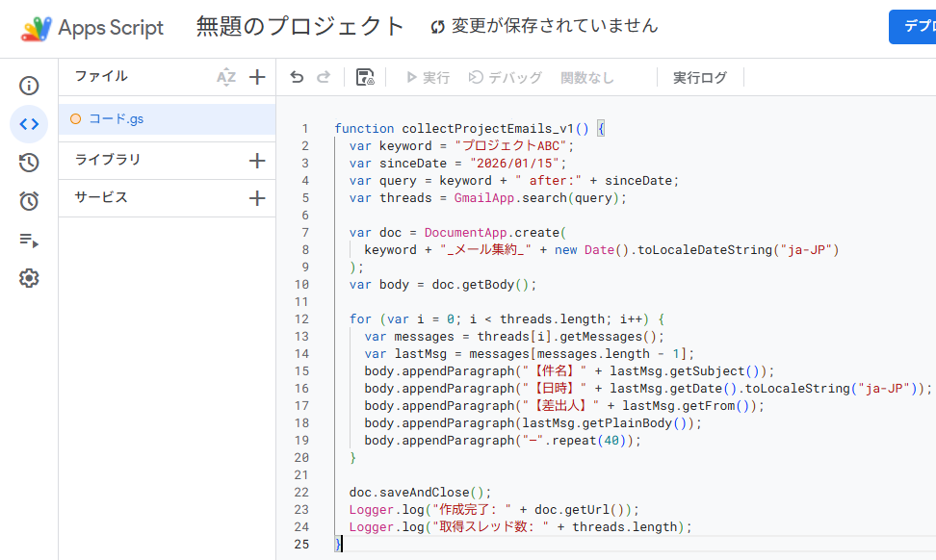Select the Editor code icon in sidebar

point(29,124)
